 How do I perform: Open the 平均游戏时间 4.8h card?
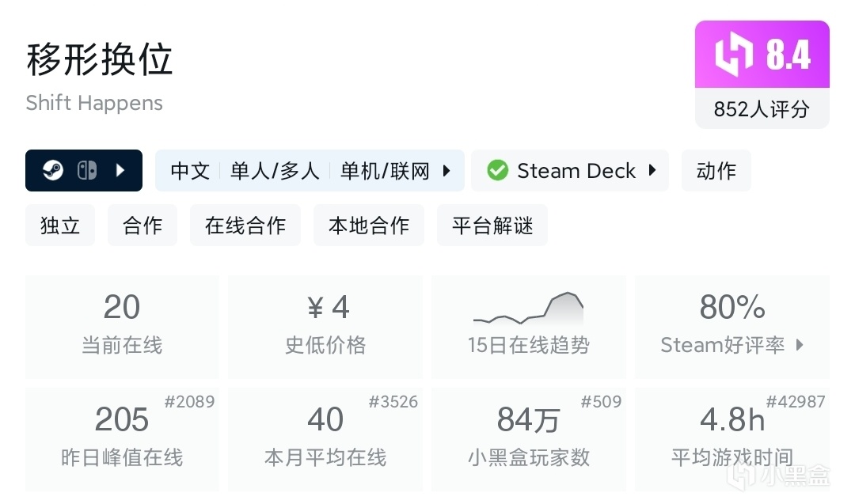(731, 438)
